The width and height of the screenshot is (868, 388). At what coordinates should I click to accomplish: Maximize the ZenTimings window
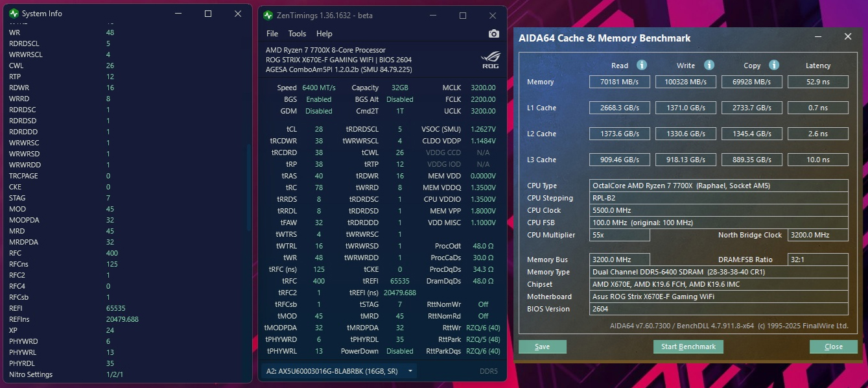pos(463,15)
